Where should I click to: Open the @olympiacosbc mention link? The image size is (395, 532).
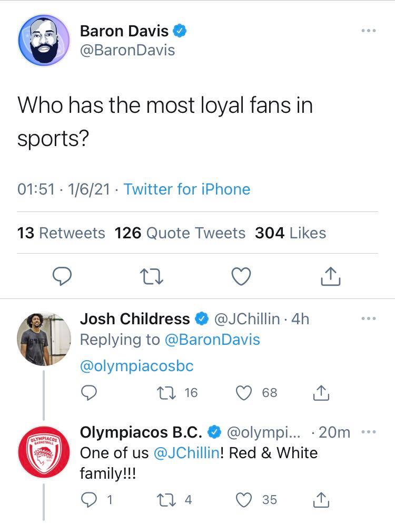(x=136, y=366)
